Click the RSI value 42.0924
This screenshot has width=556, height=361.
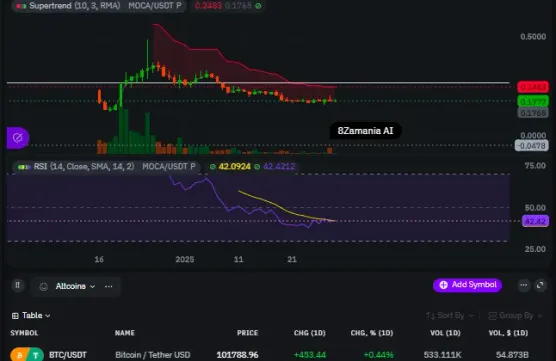(x=234, y=166)
